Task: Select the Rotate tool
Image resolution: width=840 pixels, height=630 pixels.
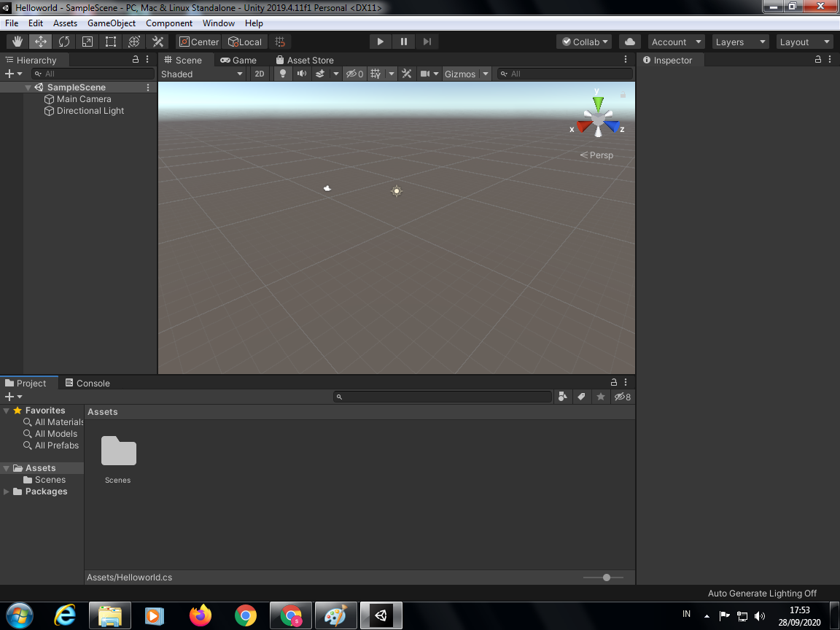Action: point(64,42)
